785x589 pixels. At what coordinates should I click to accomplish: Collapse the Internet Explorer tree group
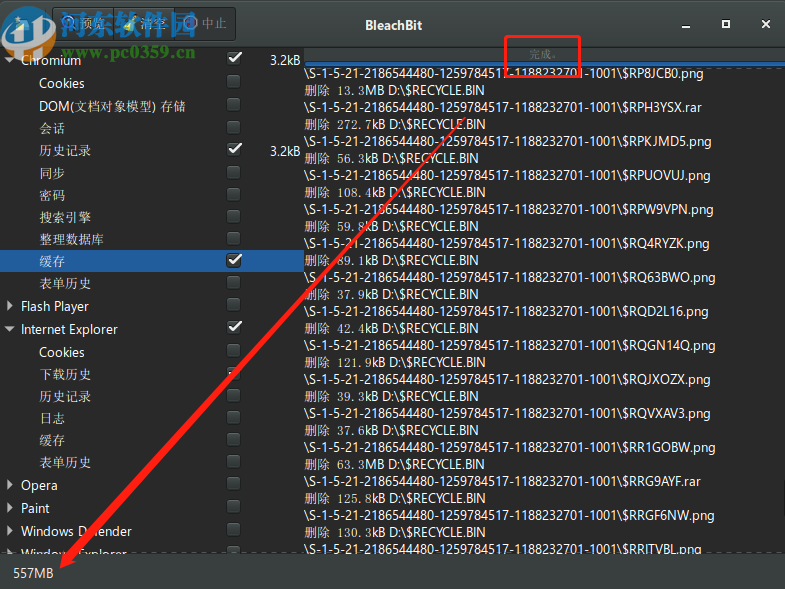(x=10, y=329)
